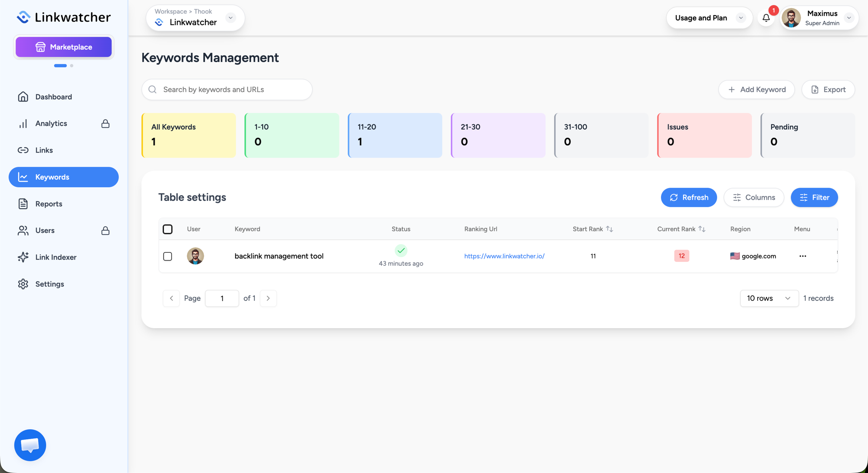The image size is (868, 473).
Task: Open the Columns button
Action: [x=754, y=197]
